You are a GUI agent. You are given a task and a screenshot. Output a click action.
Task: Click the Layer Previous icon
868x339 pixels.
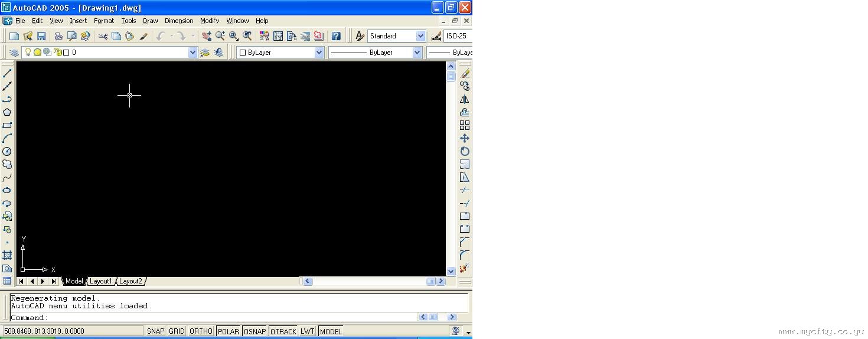pos(218,53)
